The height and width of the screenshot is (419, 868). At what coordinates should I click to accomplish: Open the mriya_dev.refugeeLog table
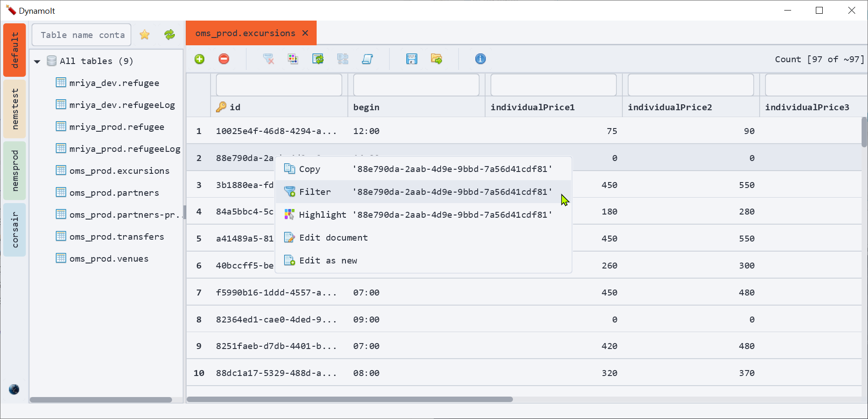122,105
